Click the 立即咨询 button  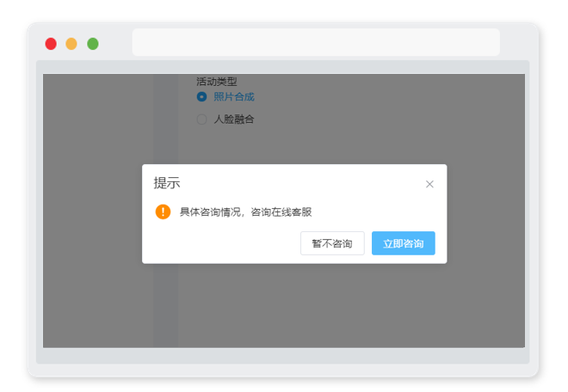pyautogui.click(x=403, y=243)
